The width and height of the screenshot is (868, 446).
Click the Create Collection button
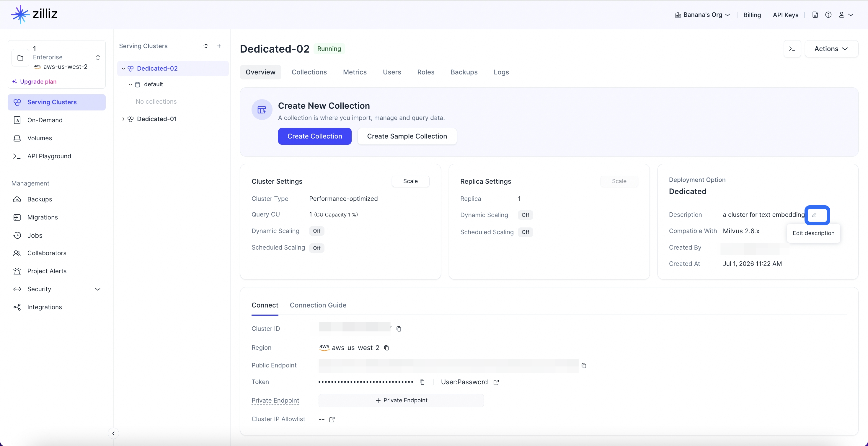point(315,136)
